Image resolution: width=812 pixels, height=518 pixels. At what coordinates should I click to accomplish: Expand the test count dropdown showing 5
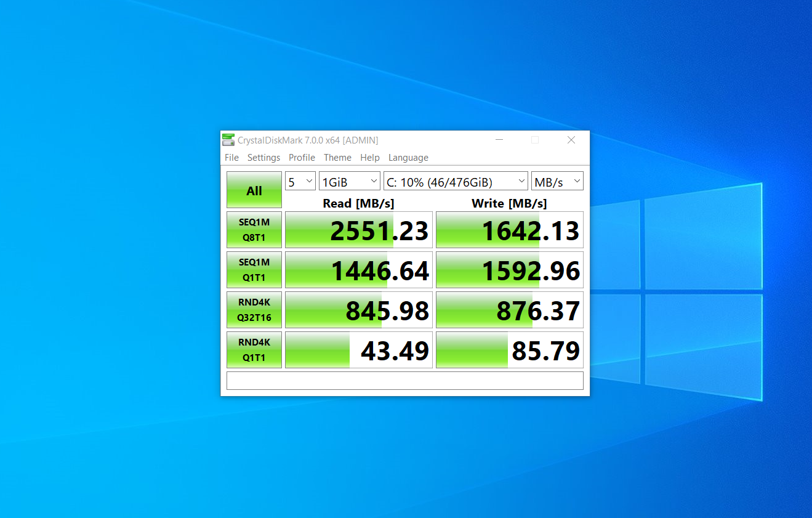tap(300, 181)
